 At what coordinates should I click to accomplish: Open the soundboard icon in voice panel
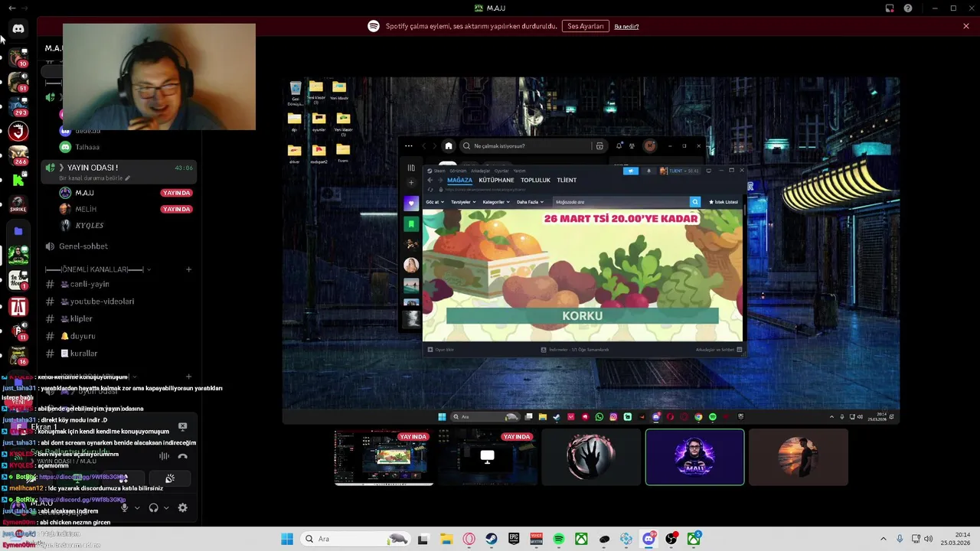pos(170,478)
